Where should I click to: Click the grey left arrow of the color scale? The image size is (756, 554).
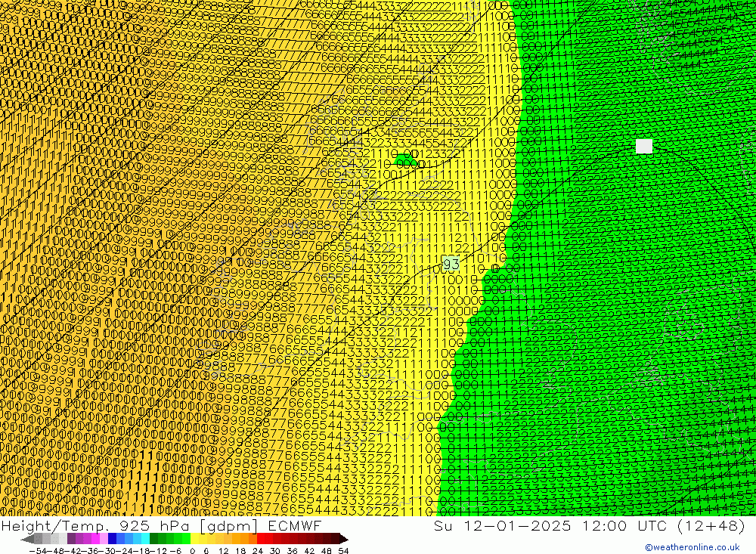(x=28, y=539)
